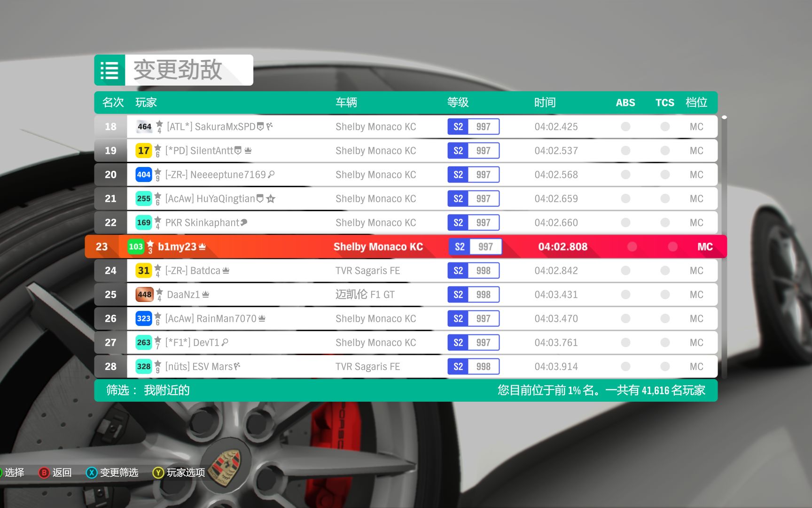Screen dimensions: 812x508
Task: Click rank number 22
Action: 110,222
